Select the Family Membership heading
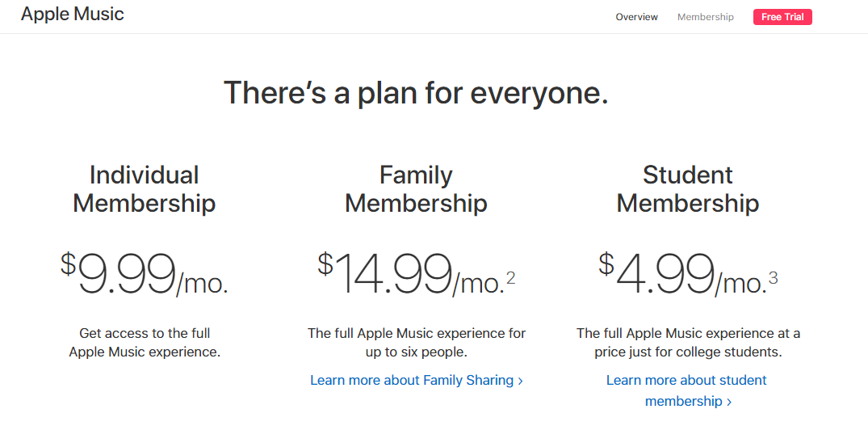This screenshot has height=426, width=868. (x=416, y=188)
